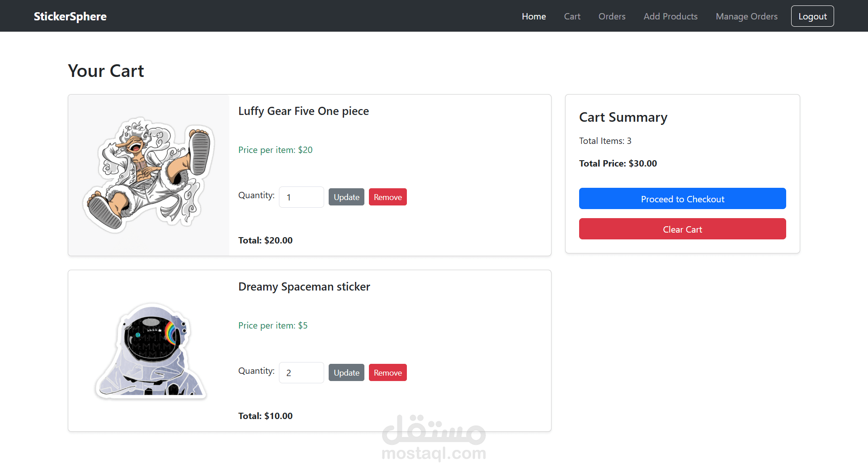Focus quantity field for Dreamy Spaceman sticker
The width and height of the screenshot is (868, 472).
click(301, 373)
